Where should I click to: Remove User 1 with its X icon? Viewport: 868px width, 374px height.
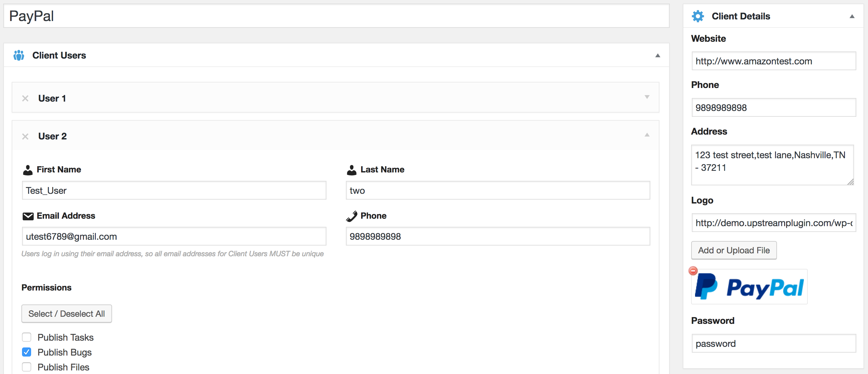tap(25, 98)
